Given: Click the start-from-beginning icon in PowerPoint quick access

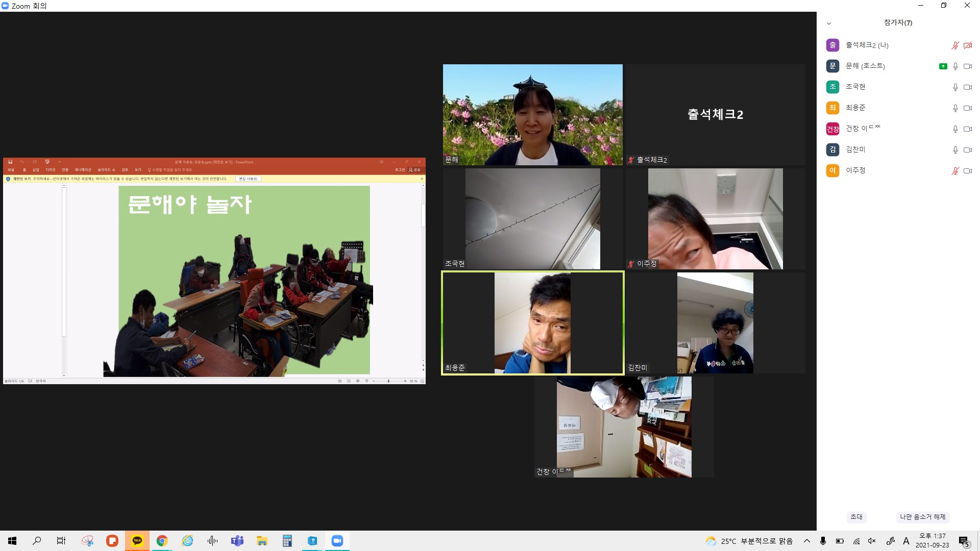Looking at the screenshot, I should click(47, 162).
